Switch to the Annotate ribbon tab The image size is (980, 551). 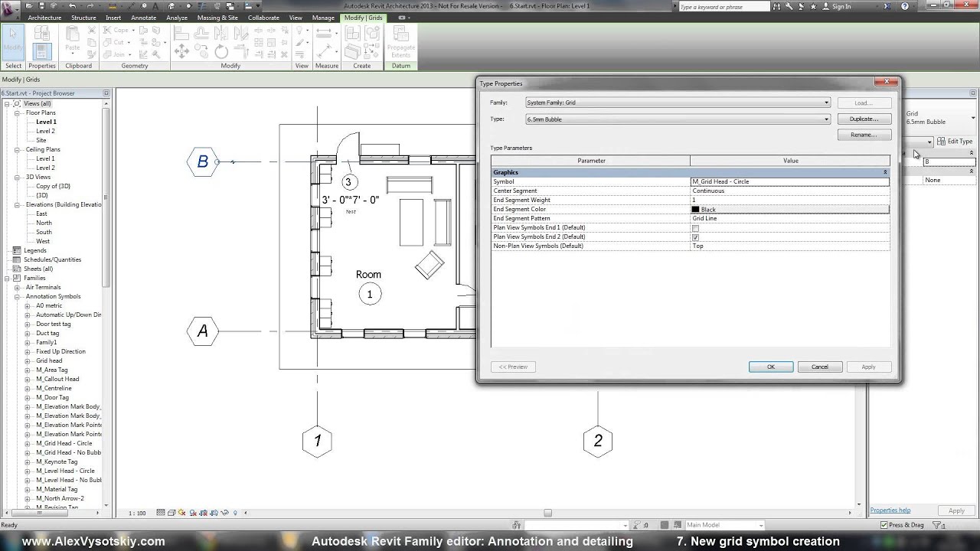tap(143, 18)
